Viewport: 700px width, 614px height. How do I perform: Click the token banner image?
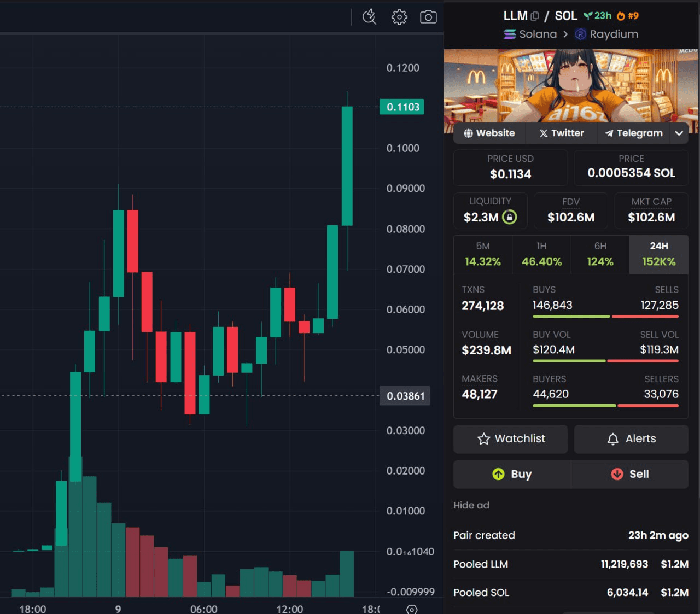coord(571,86)
